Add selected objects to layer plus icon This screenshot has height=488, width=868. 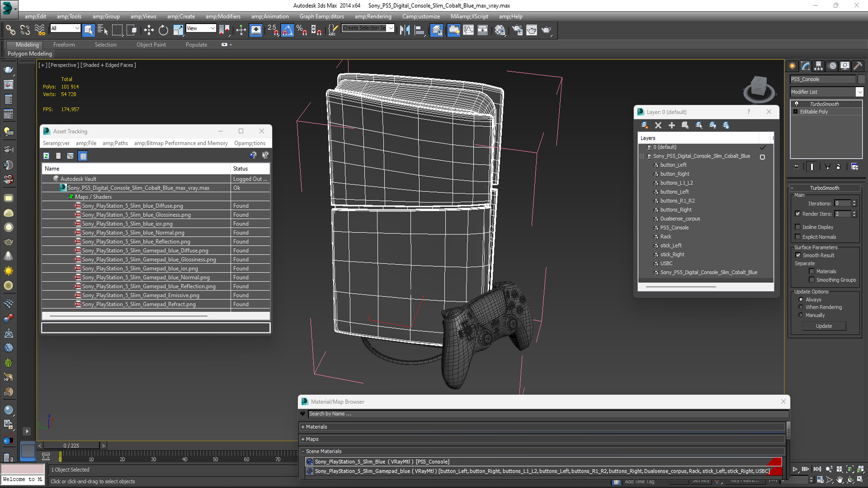(x=672, y=125)
